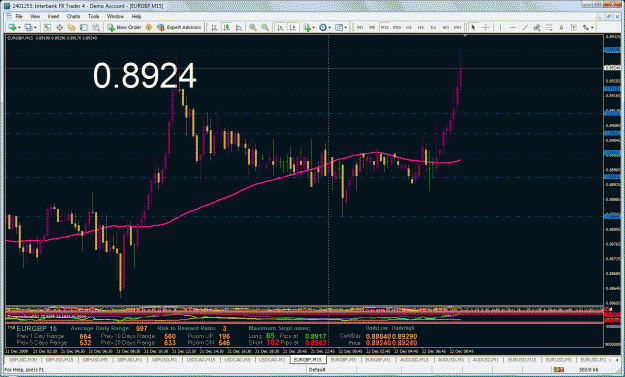Open the View menu
Image resolution: width=625 pixels, height=377 pixels.
[35, 16]
